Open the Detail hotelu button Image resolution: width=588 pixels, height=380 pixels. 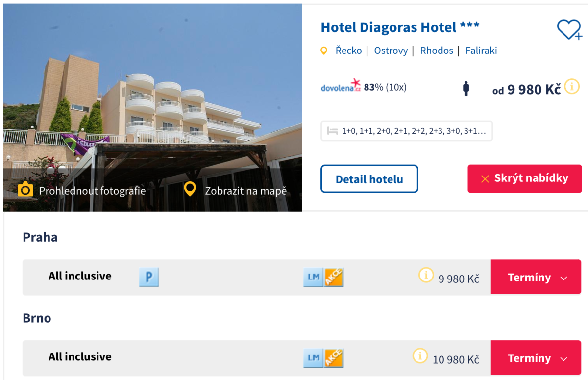pyautogui.click(x=369, y=179)
